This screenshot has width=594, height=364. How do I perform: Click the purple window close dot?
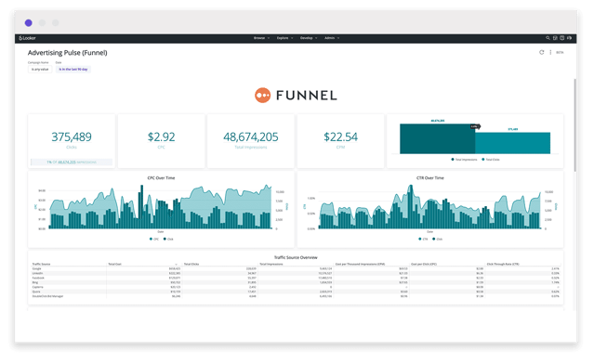pyautogui.click(x=29, y=23)
